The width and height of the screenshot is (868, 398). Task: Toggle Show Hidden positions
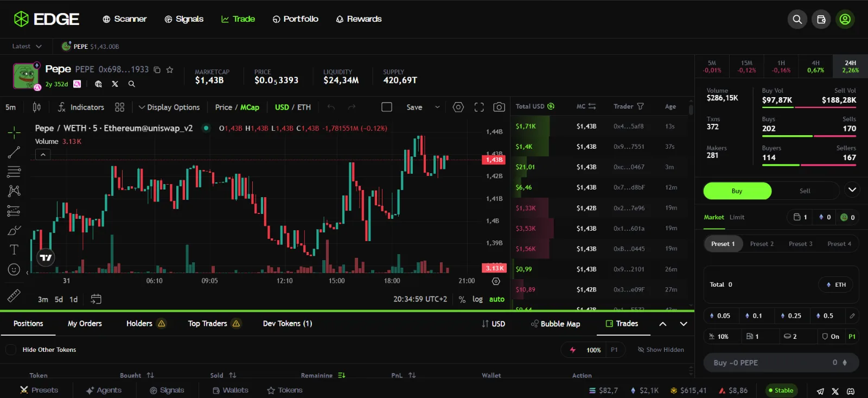(661, 350)
